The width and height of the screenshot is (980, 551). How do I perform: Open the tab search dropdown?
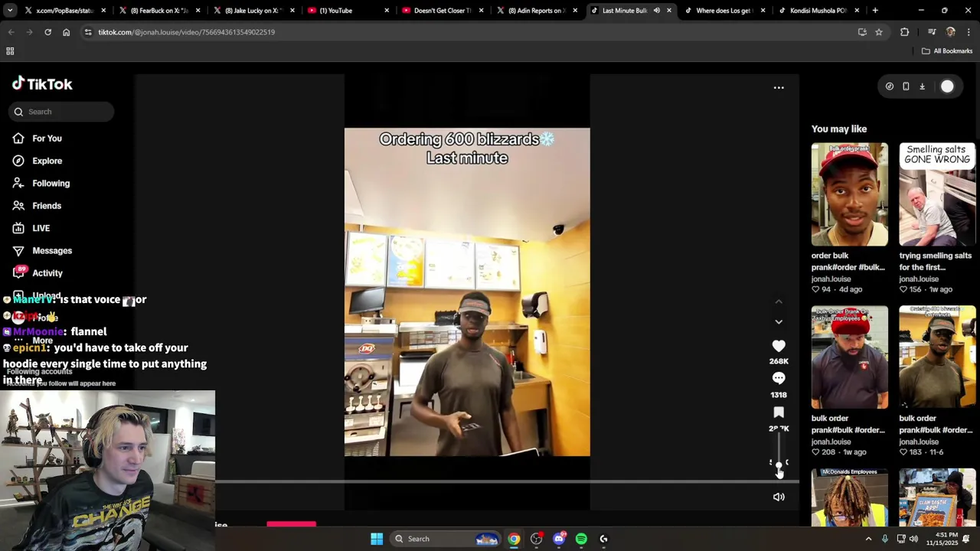pos(11,11)
